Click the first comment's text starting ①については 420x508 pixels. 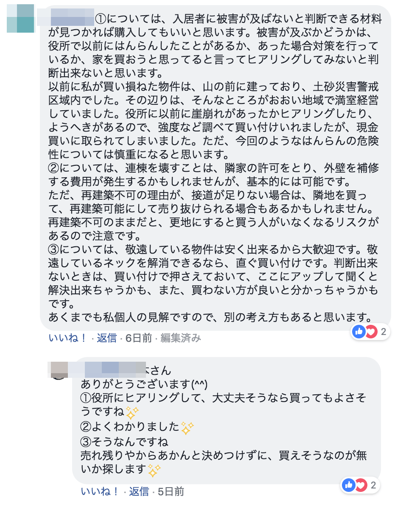click(x=214, y=168)
